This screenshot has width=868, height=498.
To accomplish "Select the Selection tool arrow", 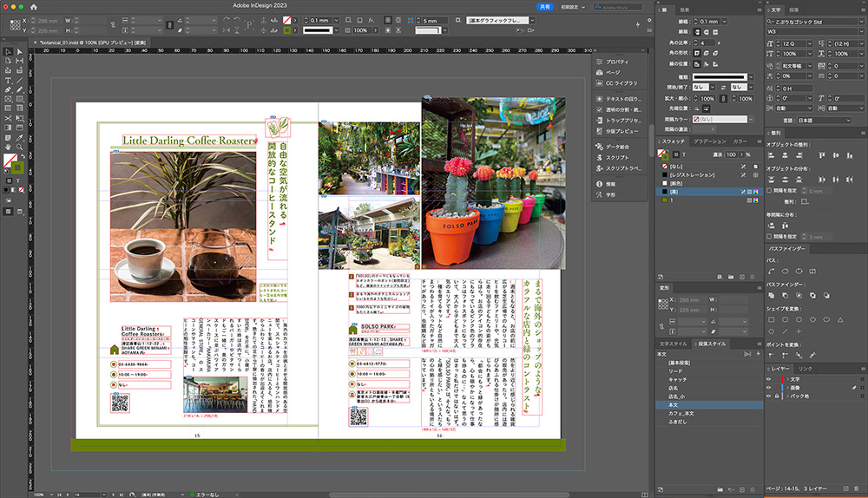I will coord(8,51).
